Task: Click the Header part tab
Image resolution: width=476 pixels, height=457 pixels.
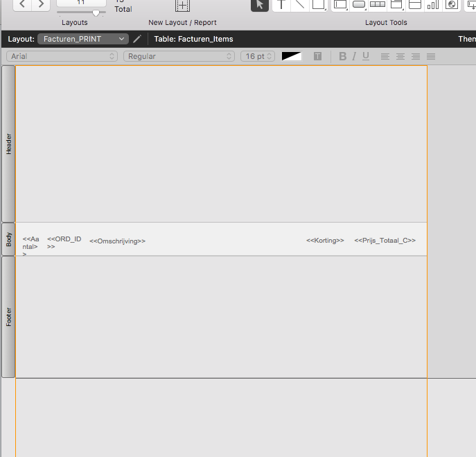Action: (x=8, y=144)
